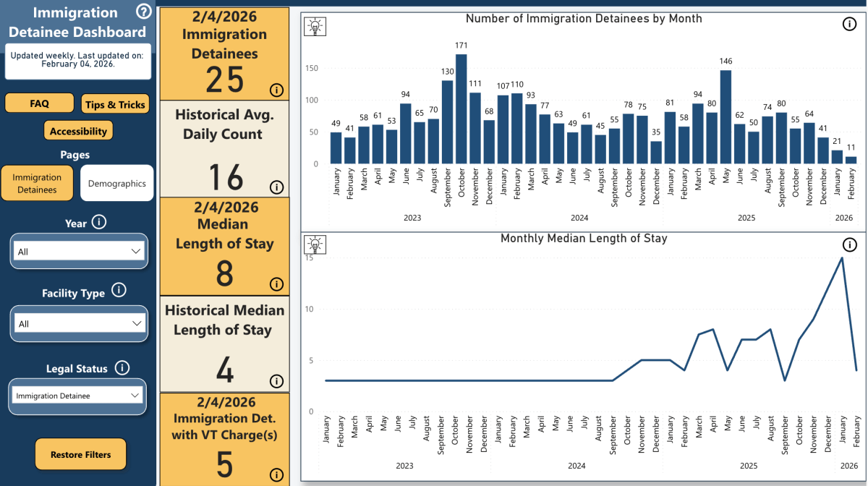Open the info icon on Median Length of Stay
This screenshot has width=868, height=486.
coord(277,284)
